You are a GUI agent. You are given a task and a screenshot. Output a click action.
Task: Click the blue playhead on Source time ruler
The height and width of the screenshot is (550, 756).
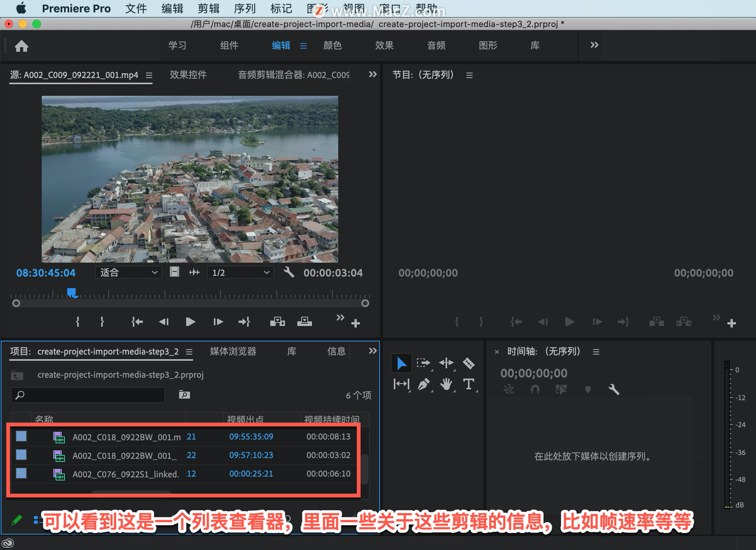tap(72, 293)
